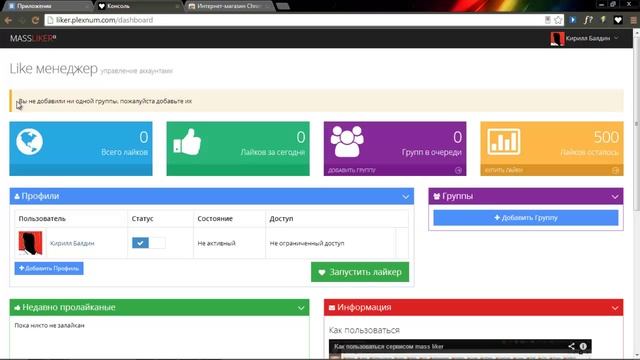Open the Chrome menu hamburger icon
This screenshot has height=360, width=640.
tap(633, 20)
